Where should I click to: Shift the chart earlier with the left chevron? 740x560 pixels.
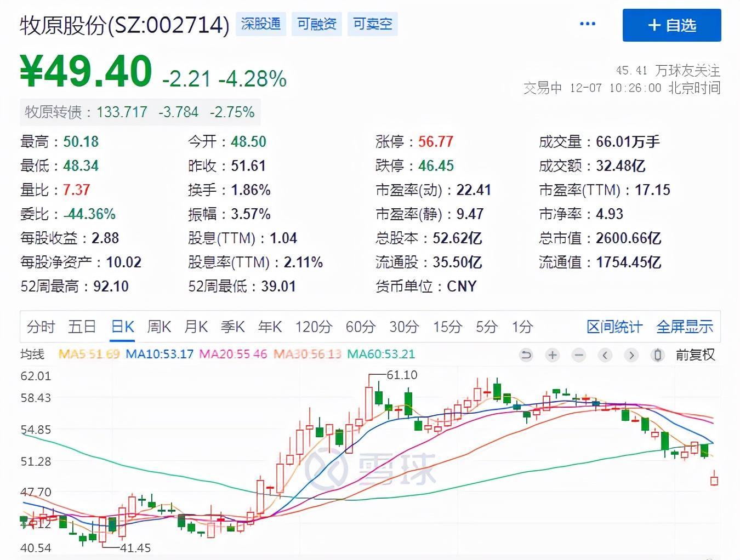click(605, 355)
